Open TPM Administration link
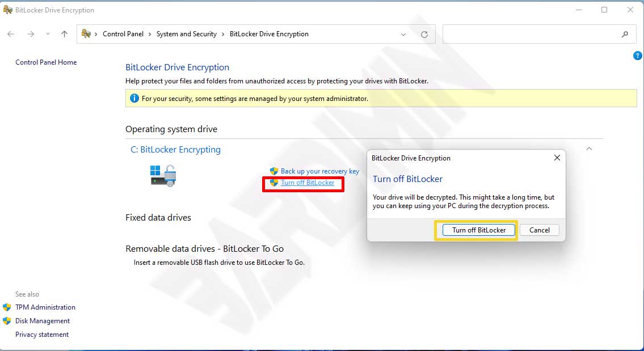Image resolution: width=644 pixels, height=351 pixels. (45, 307)
